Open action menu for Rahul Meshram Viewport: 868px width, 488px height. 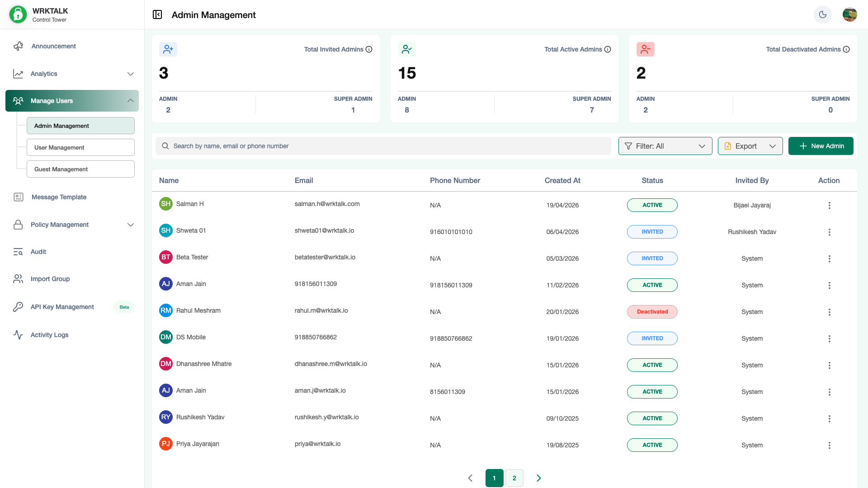pos(829,312)
